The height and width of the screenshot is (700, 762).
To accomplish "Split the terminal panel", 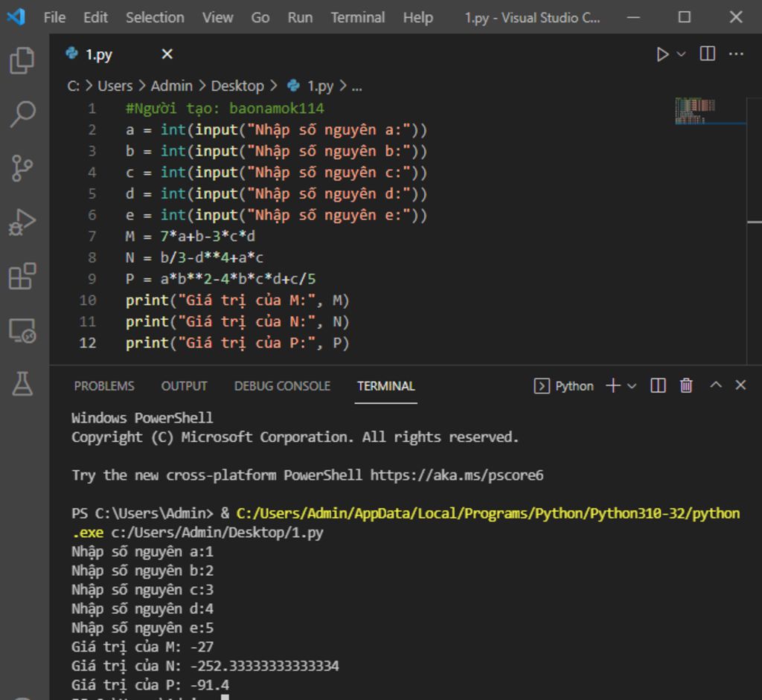I will (658, 385).
